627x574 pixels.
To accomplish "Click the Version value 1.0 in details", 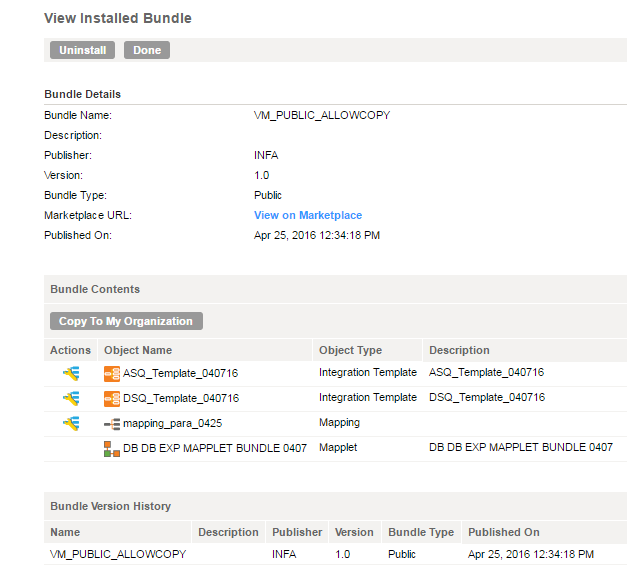I will 262,175.
